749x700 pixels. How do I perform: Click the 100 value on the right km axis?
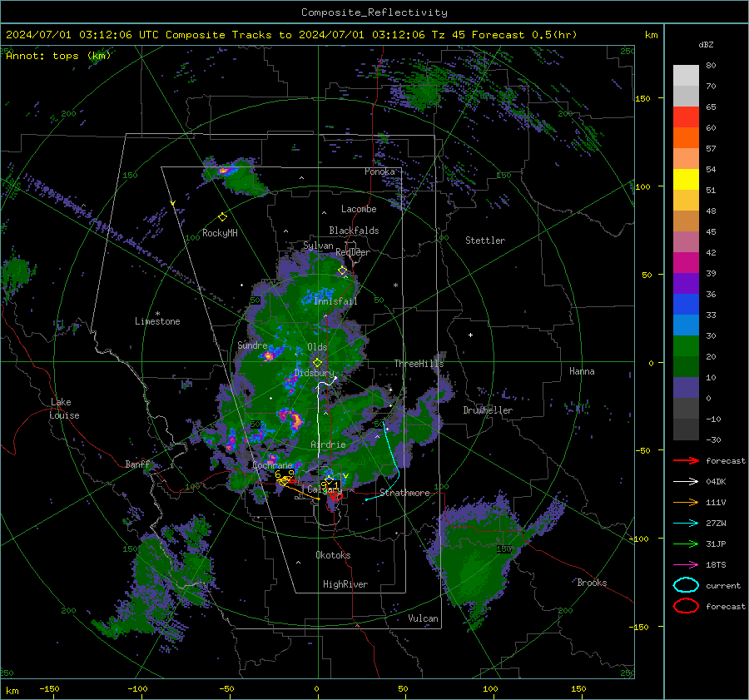click(642, 186)
